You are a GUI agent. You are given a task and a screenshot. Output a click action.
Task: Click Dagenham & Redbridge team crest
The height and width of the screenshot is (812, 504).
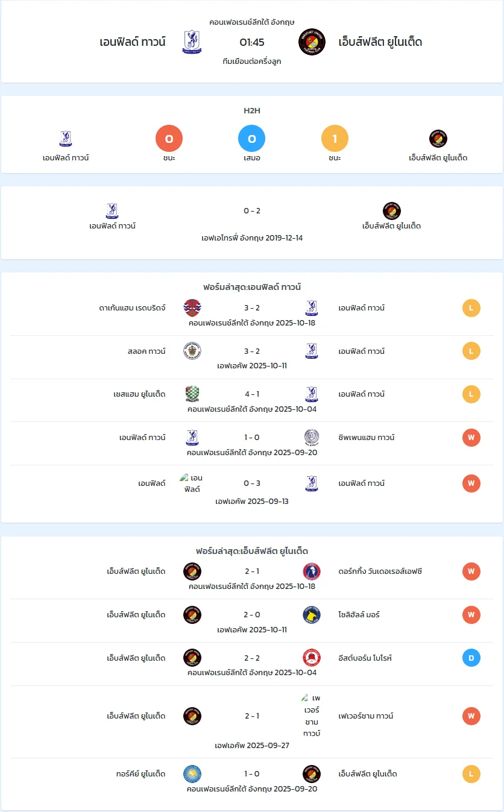[192, 308]
